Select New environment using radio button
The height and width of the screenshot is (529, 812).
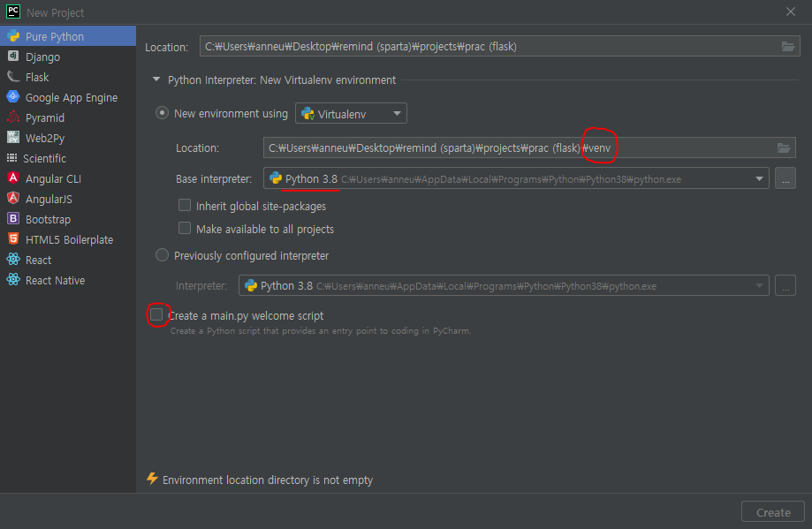click(162, 113)
